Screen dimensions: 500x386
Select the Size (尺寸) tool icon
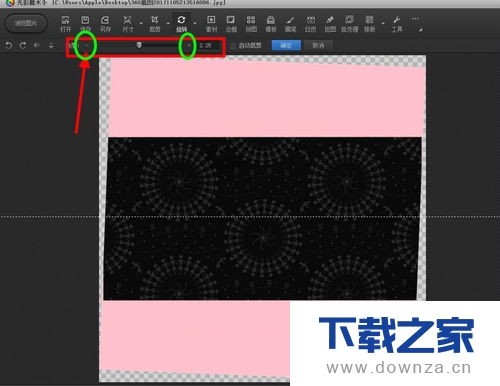127,24
